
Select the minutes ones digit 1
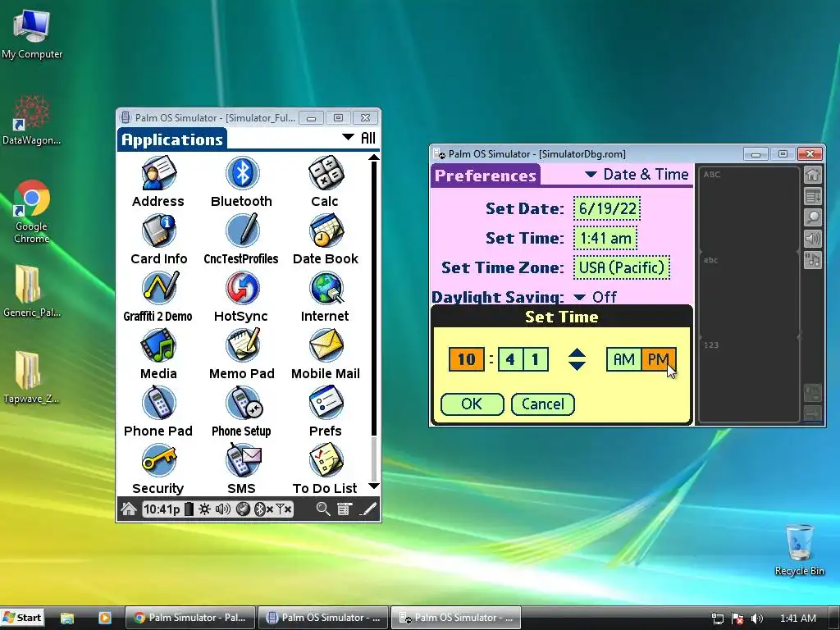pos(536,359)
